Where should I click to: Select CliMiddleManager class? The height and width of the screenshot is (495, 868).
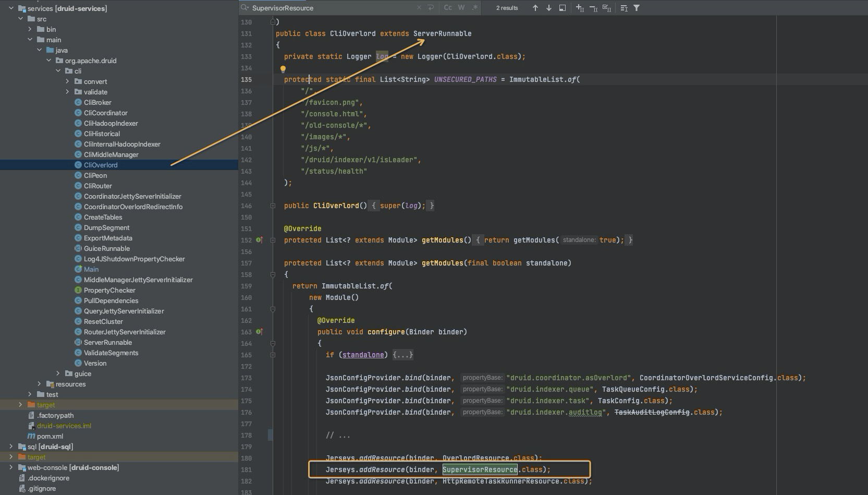111,154
